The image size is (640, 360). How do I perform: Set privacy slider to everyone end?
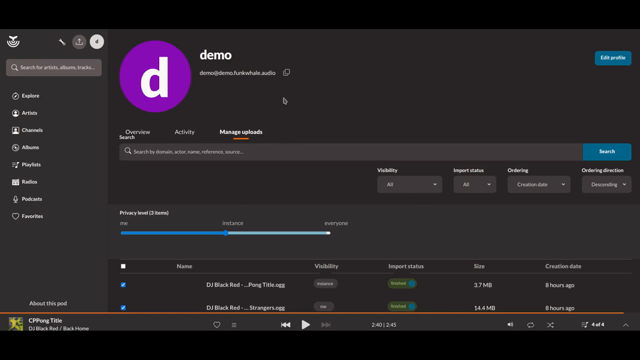click(x=329, y=233)
